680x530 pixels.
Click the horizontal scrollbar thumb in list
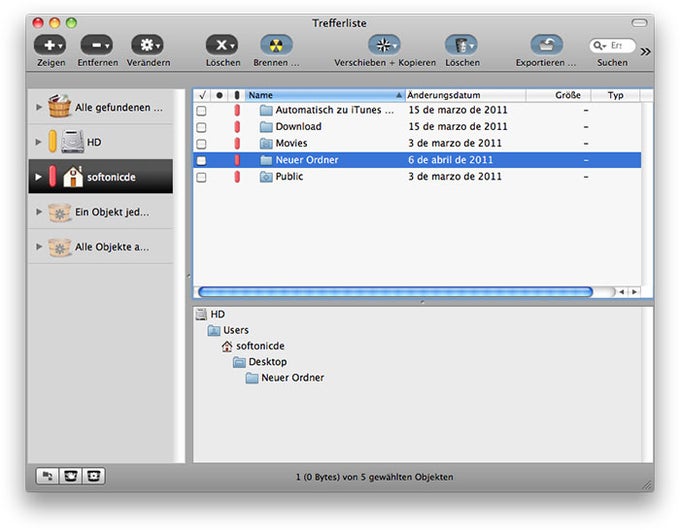(x=396, y=292)
